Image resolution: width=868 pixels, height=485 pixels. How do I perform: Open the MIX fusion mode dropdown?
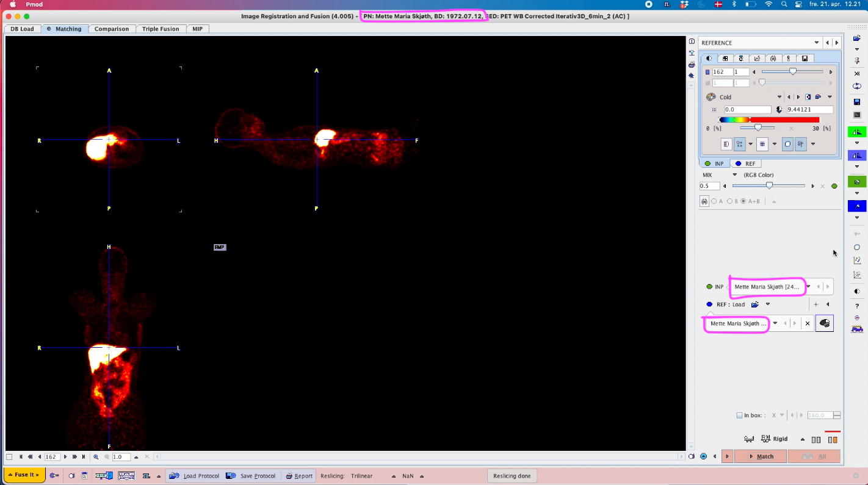pos(735,175)
